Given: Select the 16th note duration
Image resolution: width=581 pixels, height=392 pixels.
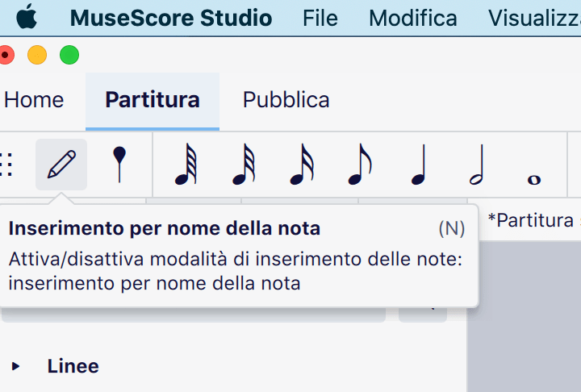Looking at the screenshot, I should click(x=301, y=165).
